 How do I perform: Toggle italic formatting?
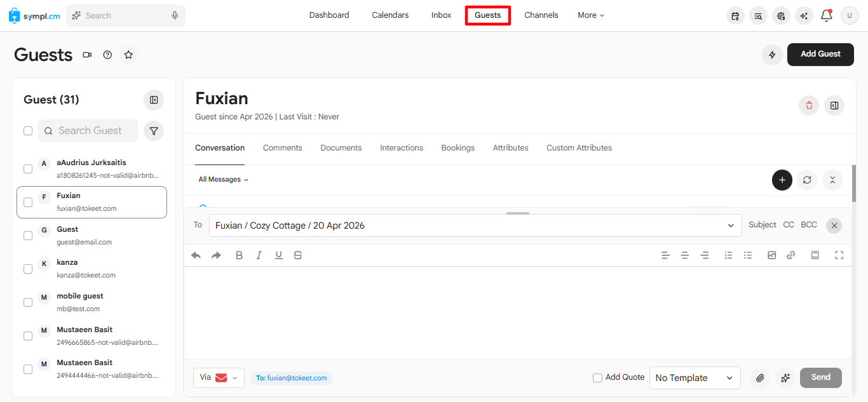pyautogui.click(x=259, y=255)
